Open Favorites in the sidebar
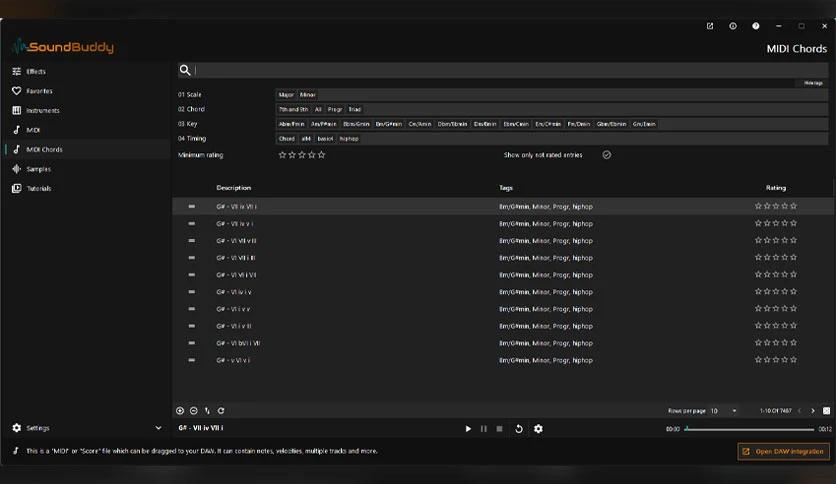This screenshot has height=484, width=836. (39, 91)
